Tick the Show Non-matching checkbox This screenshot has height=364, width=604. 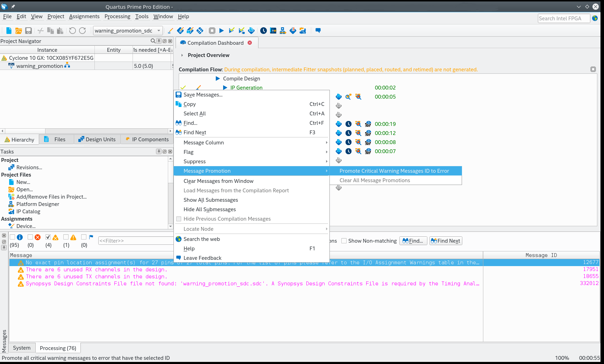tap(344, 241)
